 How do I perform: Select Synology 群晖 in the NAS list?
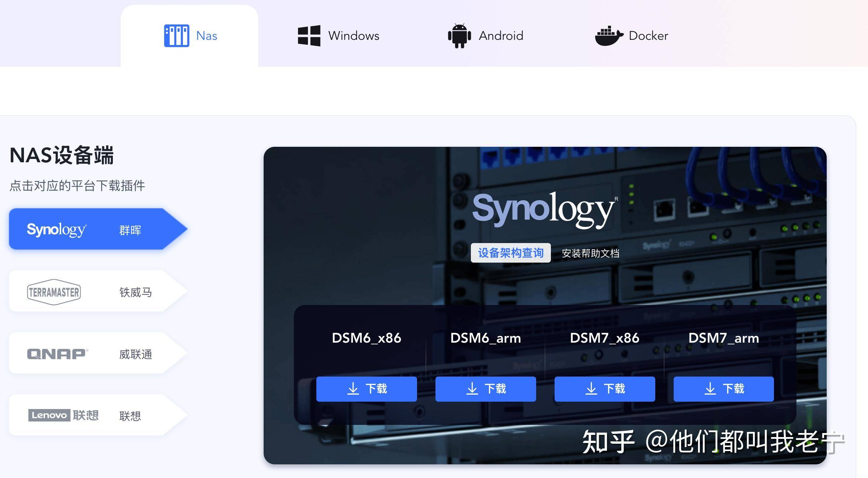98,229
